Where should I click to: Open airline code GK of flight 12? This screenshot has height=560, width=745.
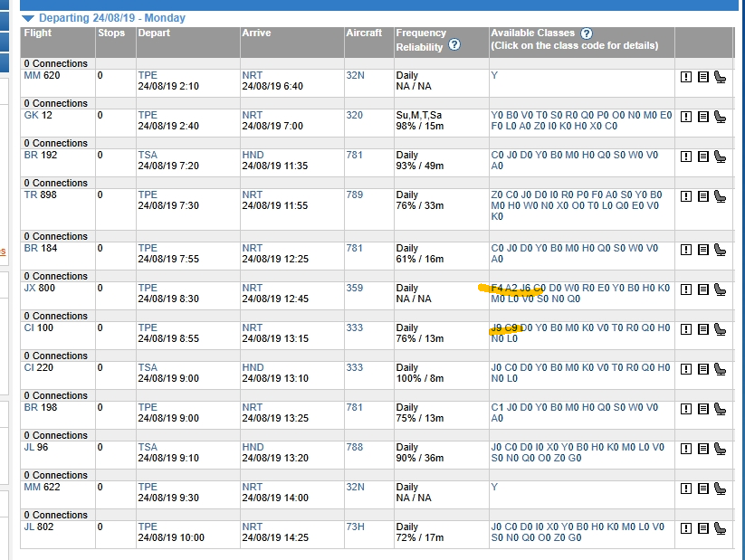click(x=31, y=115)
